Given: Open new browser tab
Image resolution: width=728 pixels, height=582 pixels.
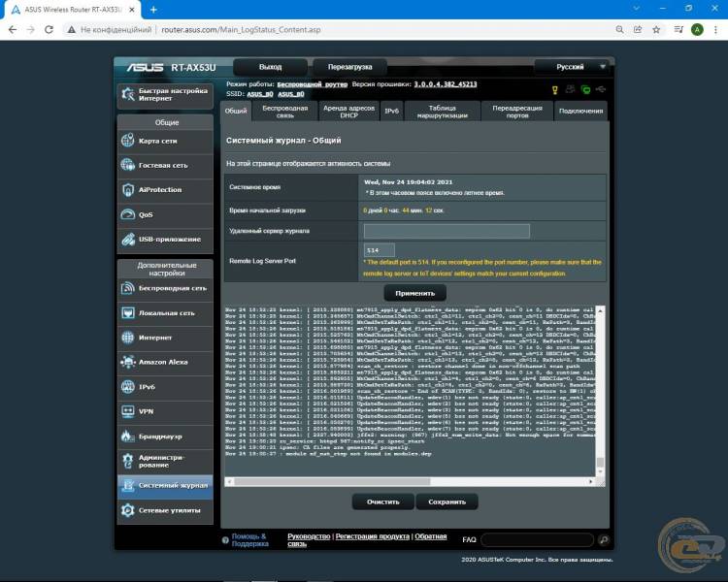Looking at the screenshot, I should coord(153,10).
